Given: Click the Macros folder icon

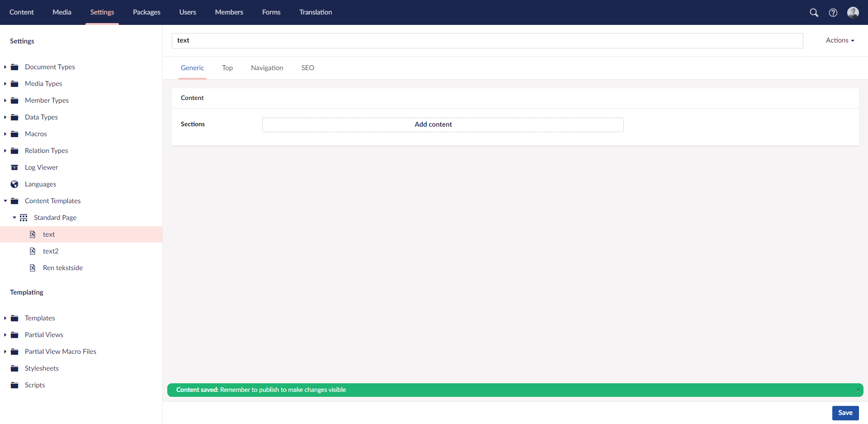Looking at the screenshot, I should point(14,133).
